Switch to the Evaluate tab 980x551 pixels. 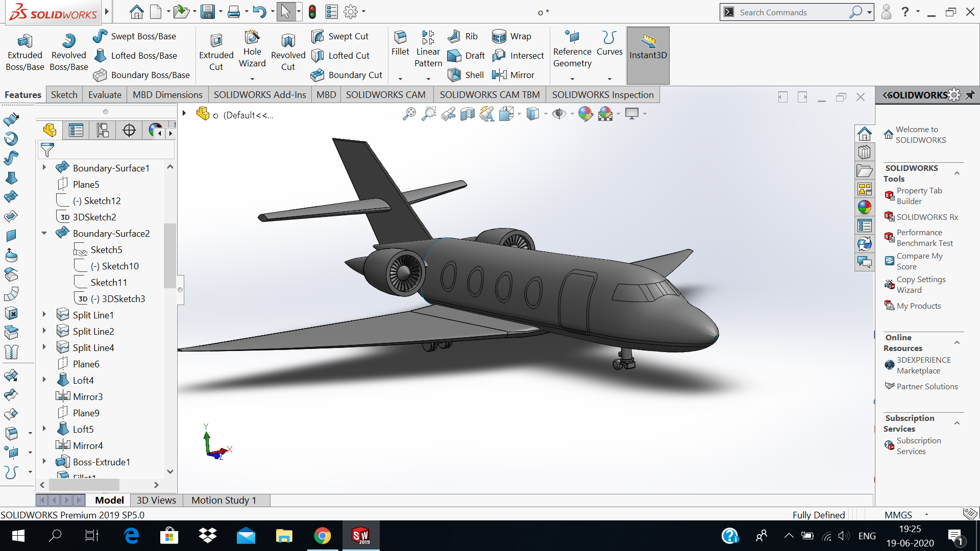click(105, 95)
